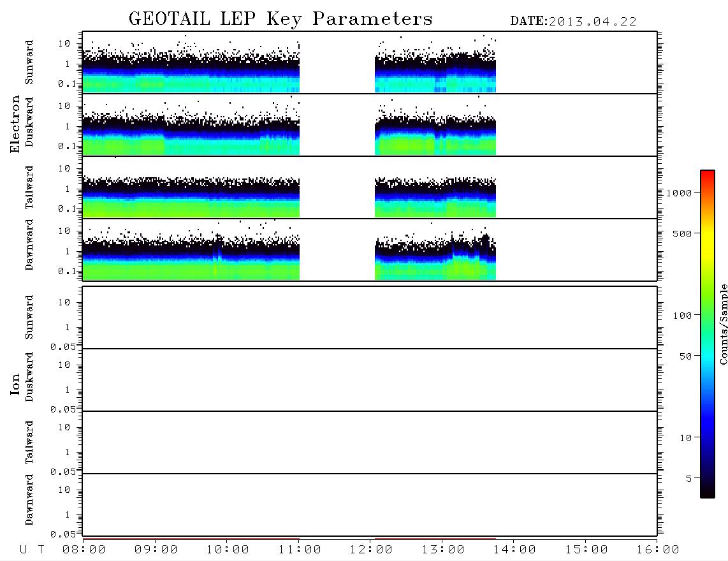
Task: Click the 15:00 time axis label
Action: (586, 550)
